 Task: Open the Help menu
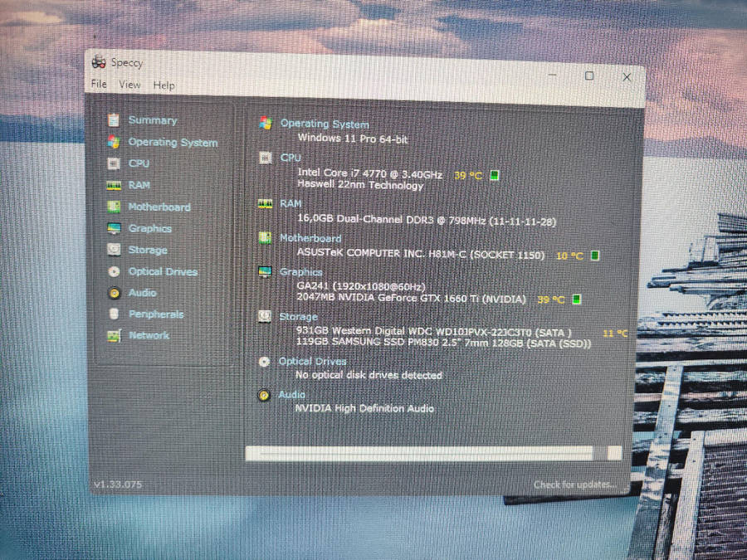[164, 85]
